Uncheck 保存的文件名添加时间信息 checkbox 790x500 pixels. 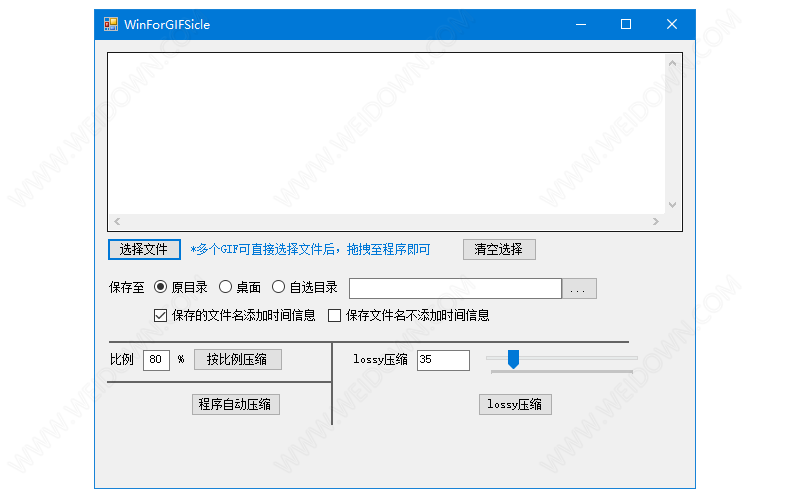click(x=160, y=315)
